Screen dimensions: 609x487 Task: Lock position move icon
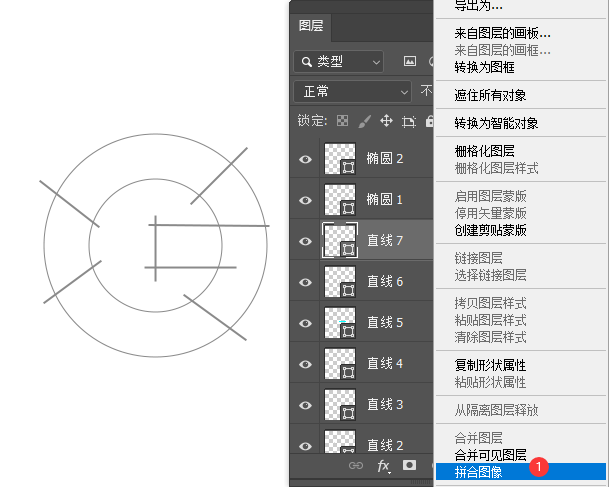[386, 121]
